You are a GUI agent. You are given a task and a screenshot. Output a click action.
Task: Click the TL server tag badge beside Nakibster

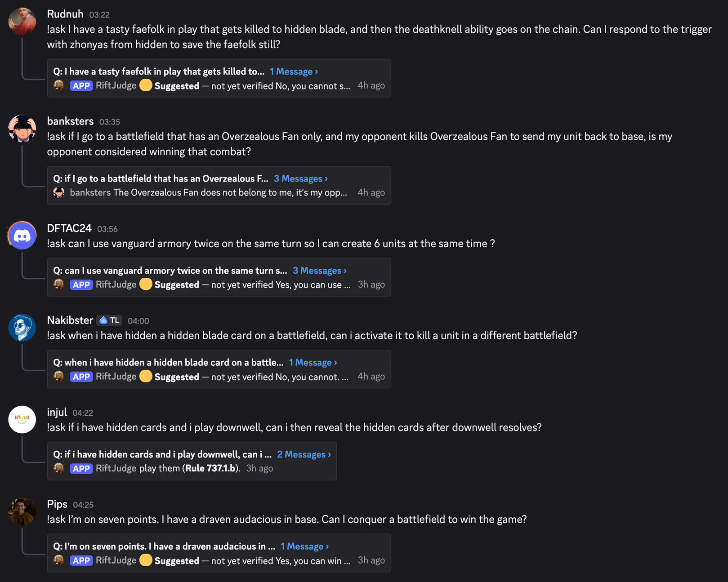pos(110,320)
